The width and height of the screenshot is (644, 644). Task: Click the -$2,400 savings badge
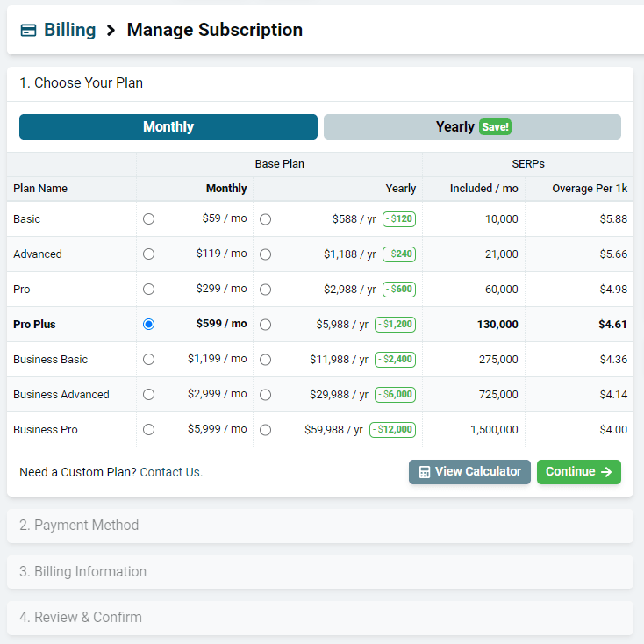(395, 360)
